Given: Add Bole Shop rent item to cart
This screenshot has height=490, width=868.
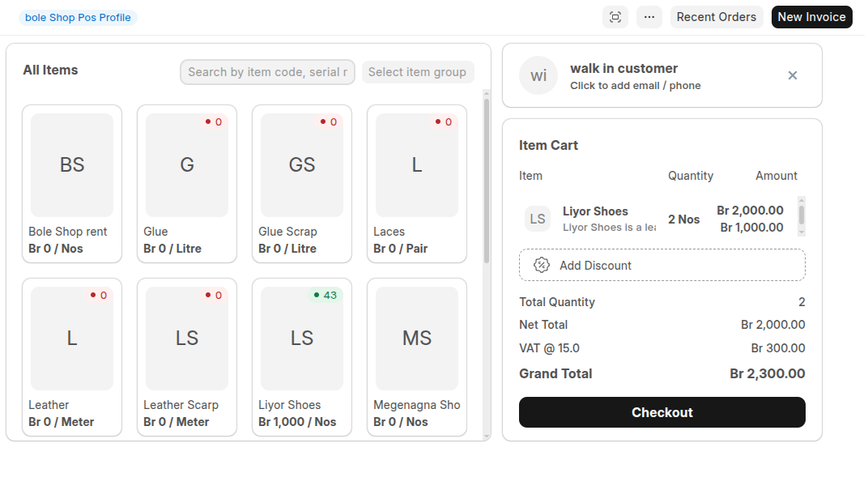Looking at the screenshot, I should coord(72,183).
